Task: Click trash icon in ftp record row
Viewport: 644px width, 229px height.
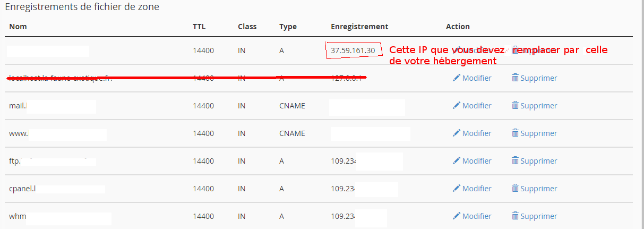Action: (x=514, y=160)
